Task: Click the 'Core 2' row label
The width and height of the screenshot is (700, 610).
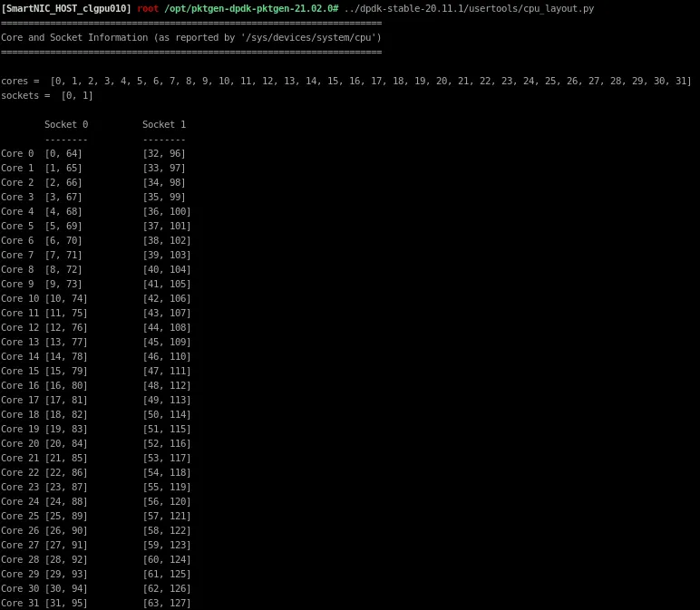Action: click(17, 182)
